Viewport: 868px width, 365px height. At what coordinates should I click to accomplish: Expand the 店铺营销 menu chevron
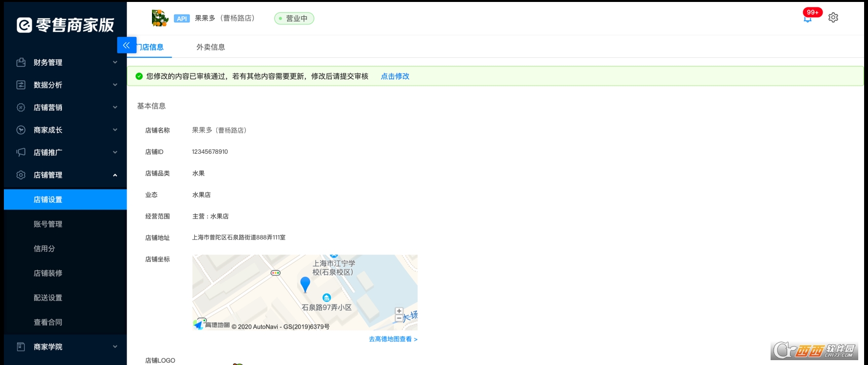(x=115, y=108)
